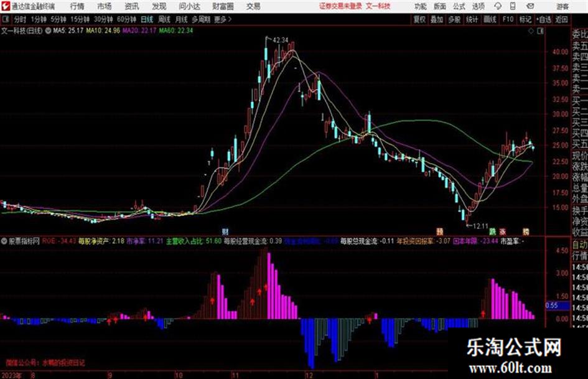Click the side panel icon above price axis
The image size is (588, 379).
click(540, 31)
